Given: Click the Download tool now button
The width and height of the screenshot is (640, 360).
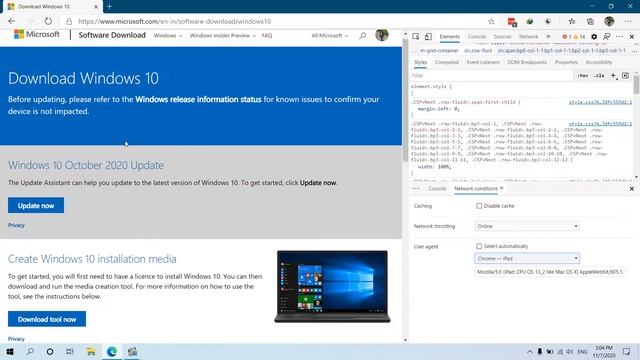Looking at the screenshot, I should [47, 319].
